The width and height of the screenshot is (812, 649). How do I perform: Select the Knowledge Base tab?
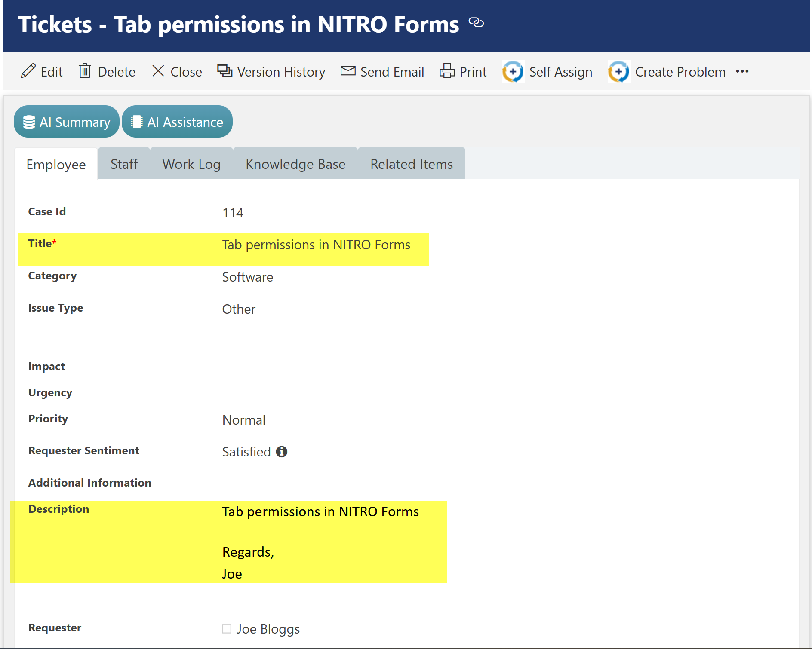[295, 164]
